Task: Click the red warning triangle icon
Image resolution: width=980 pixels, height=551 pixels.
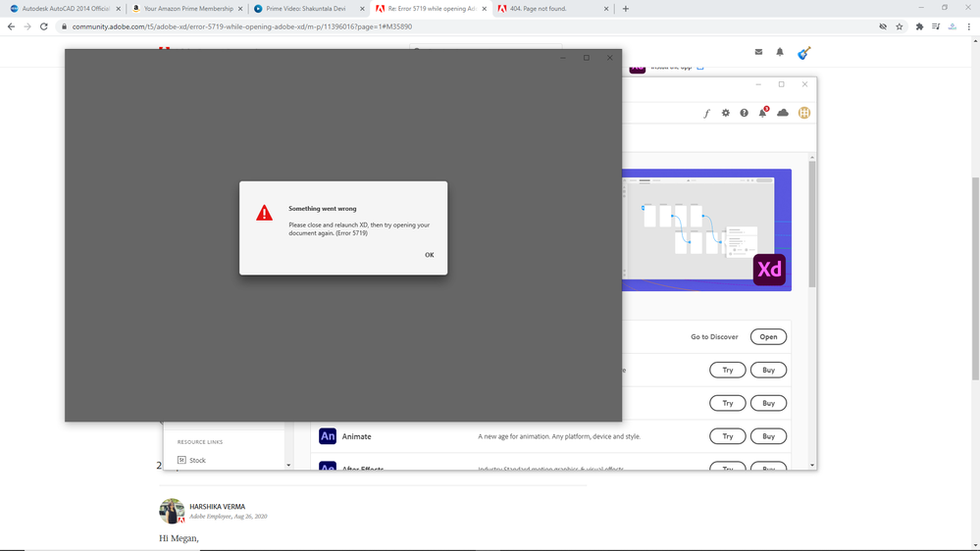Action: pyautogui.click(x=265, y=213)
